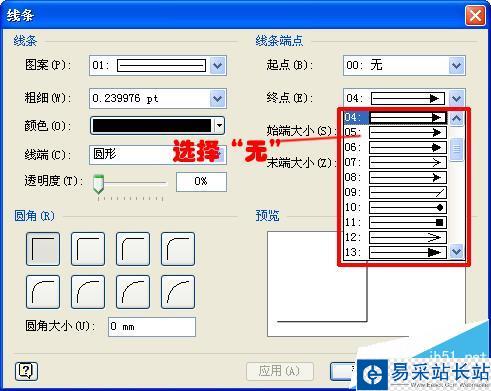
Task: Select square line end style 11
Action: point(395,222)
